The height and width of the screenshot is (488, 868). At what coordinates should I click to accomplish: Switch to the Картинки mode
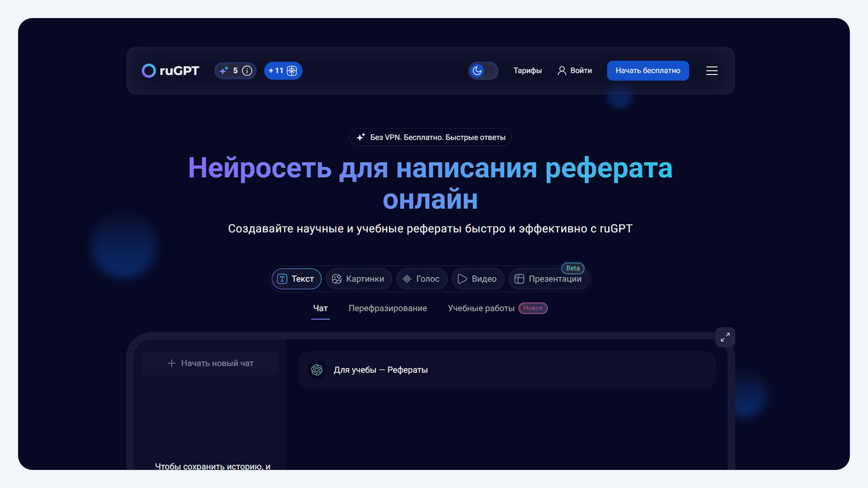click(x=358, y=279)
